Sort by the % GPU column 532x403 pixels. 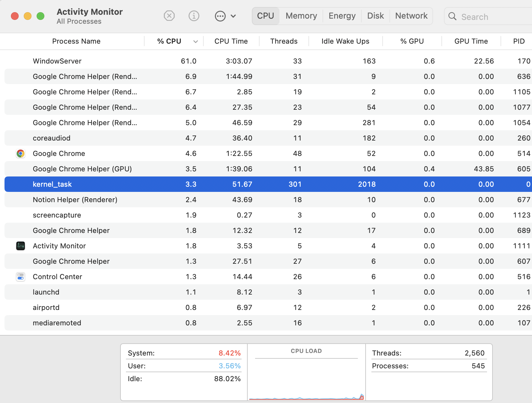(412, 41)
